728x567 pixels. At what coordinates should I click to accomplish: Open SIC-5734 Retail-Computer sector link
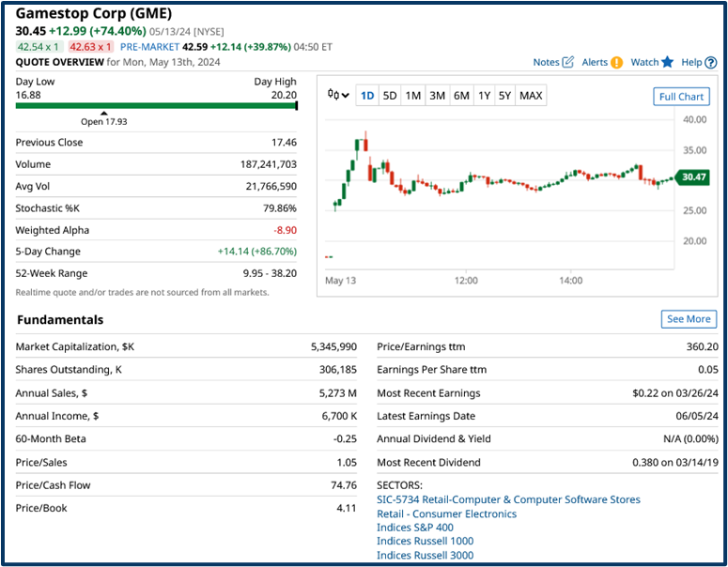tap(508, 499)
